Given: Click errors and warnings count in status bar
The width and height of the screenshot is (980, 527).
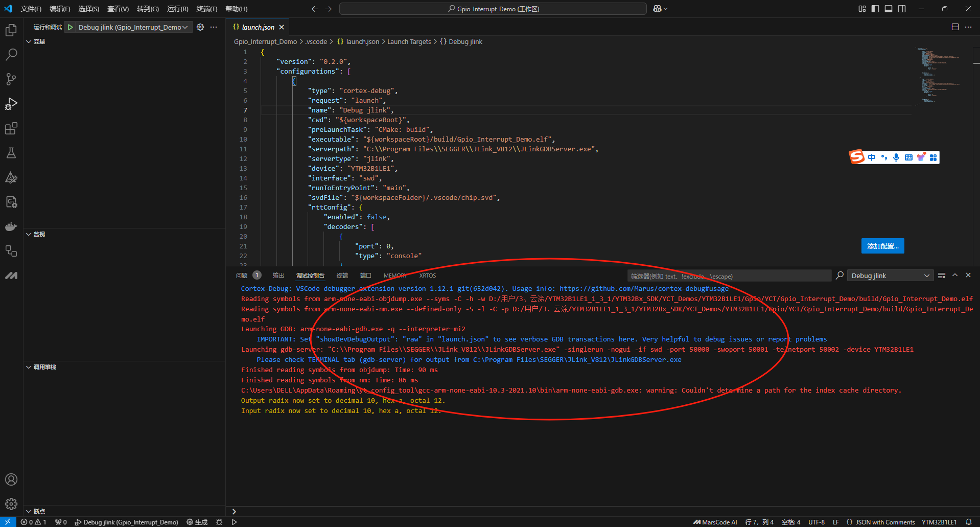Looking at the screenshot, I should point(34,522).
